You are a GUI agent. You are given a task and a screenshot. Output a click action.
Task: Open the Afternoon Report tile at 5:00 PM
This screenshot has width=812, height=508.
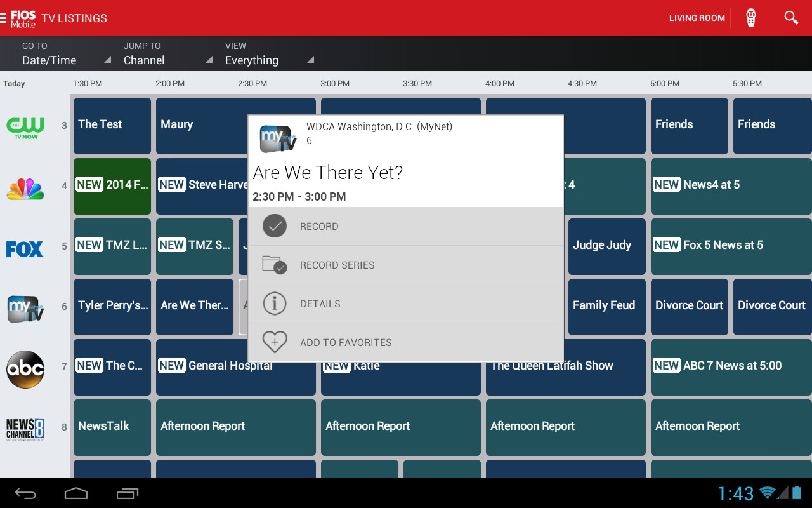(x=731, y=427)
